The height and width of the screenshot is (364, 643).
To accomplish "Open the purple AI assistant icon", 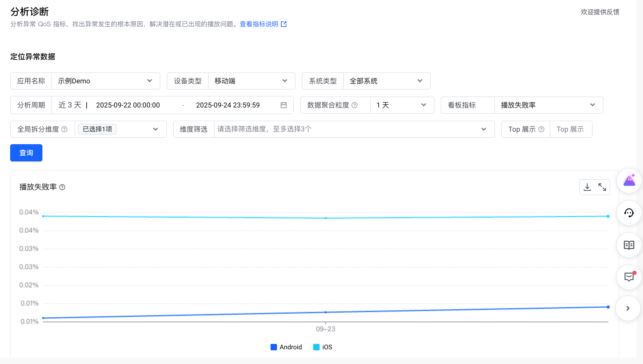I will [x=629, y=181].
